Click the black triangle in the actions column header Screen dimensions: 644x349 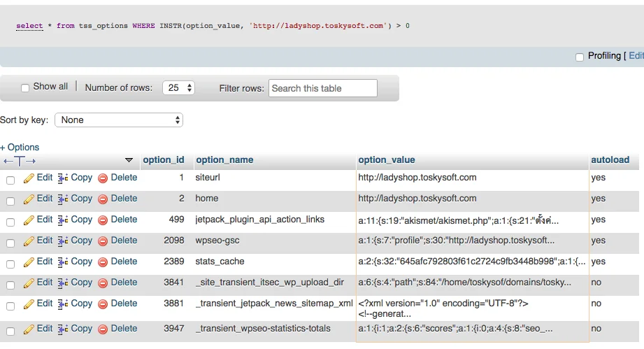point(129,160)
